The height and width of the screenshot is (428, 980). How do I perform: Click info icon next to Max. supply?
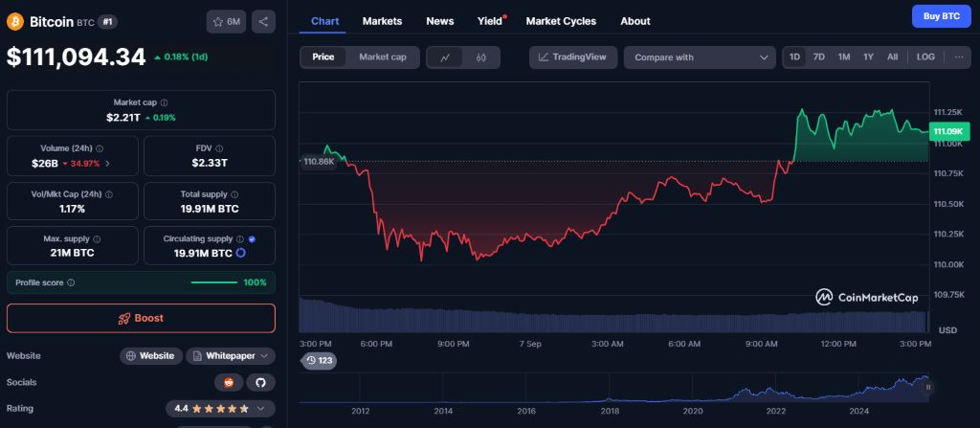(97, 239)
